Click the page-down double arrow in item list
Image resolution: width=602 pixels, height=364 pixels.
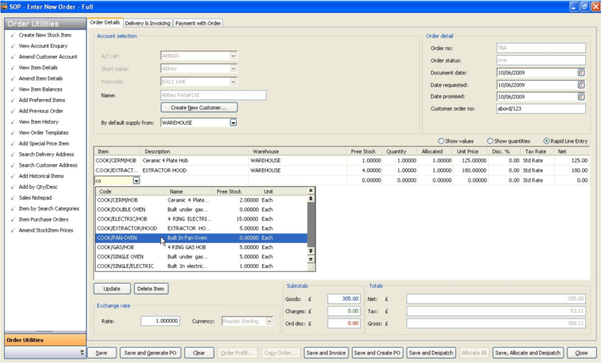(311, 251)
